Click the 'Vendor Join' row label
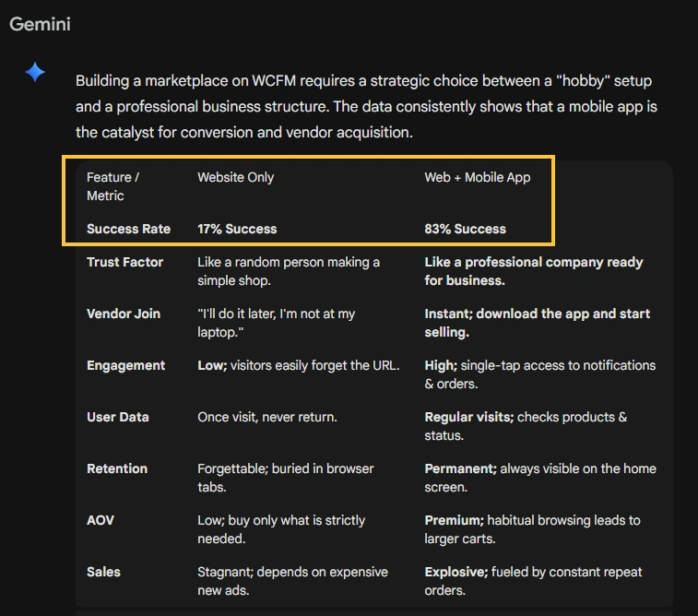This screenshot has width=698, height=616. coord(124,314)
